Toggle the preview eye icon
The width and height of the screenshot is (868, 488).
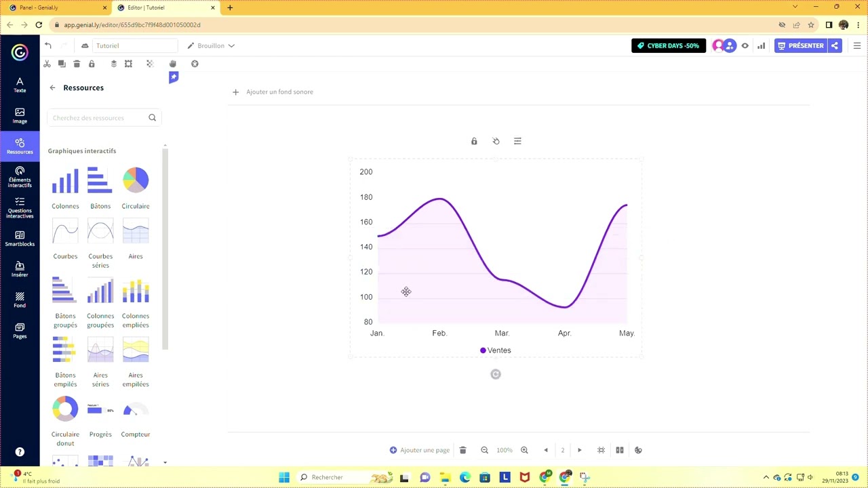[x=745, y=45]
